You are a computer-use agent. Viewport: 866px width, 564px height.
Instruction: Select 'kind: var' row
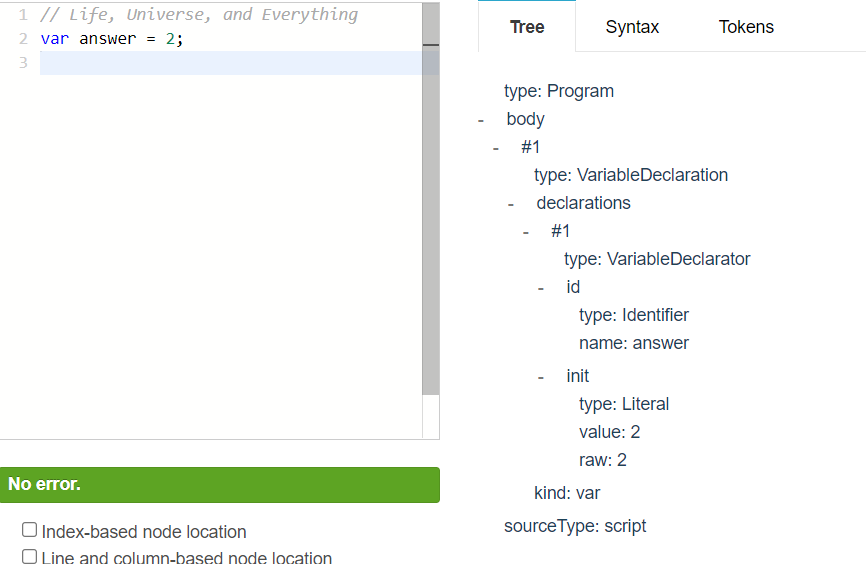coord(567,493)
